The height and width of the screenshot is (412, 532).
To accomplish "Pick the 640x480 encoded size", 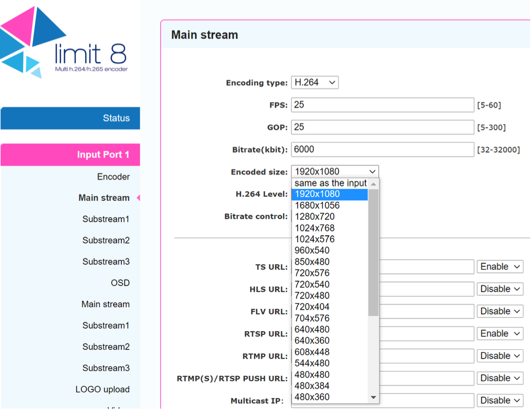I will click(312, 330).
